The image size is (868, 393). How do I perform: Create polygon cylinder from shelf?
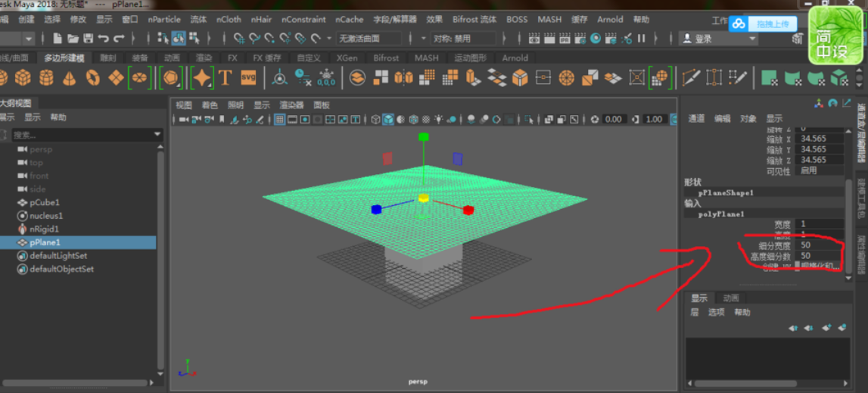pos(46,77)
